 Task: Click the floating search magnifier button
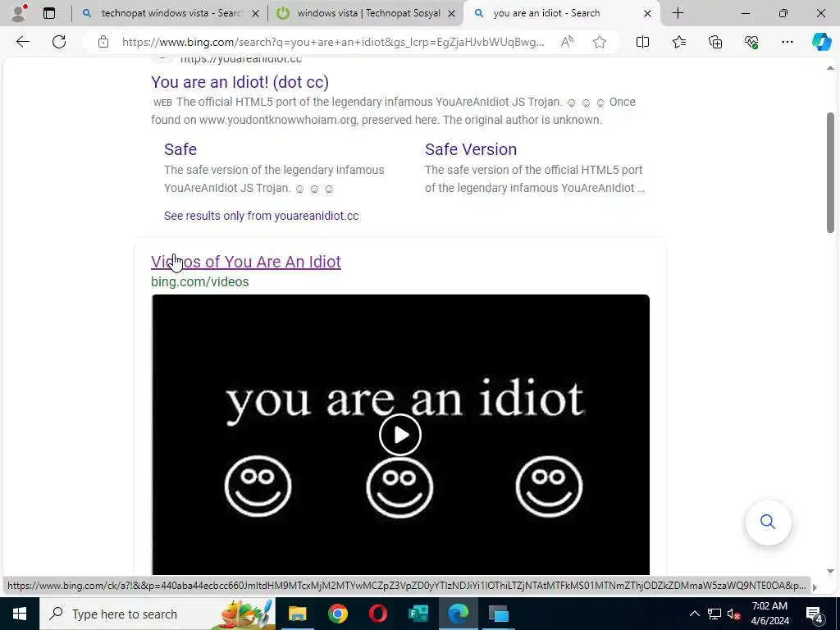pos(768,522)
